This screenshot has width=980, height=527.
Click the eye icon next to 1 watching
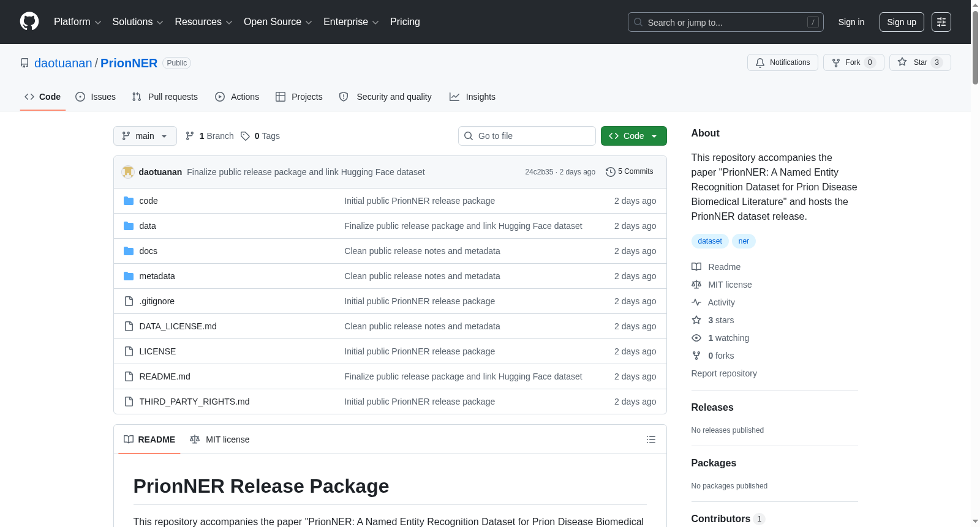coord(696,338)
